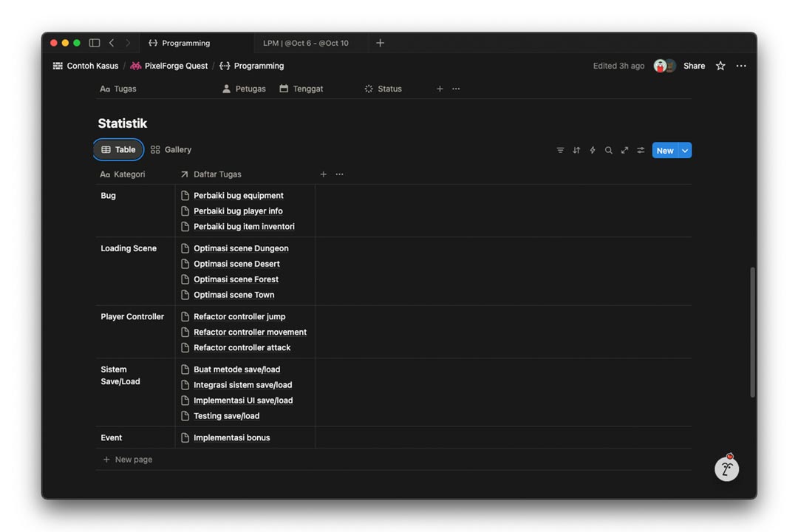Expand the New button dropdown arrow

[x=685, y=151]
